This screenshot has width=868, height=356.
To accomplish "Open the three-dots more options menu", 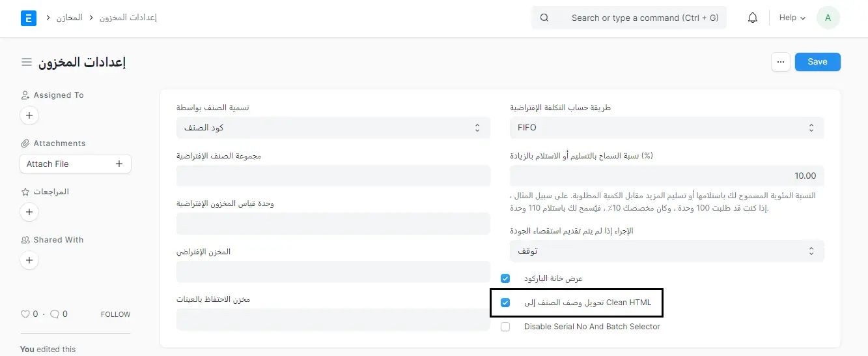I will 781,62.
